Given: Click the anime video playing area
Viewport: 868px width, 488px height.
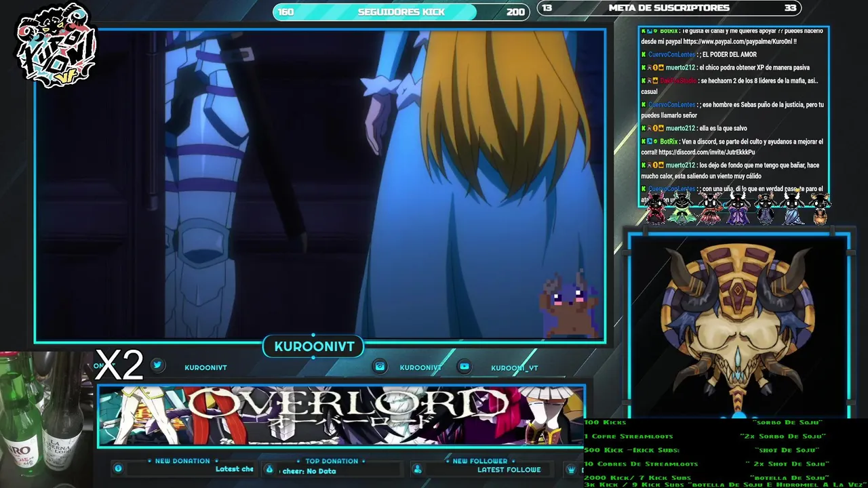Looking at the screenshot, I should 319,184.
